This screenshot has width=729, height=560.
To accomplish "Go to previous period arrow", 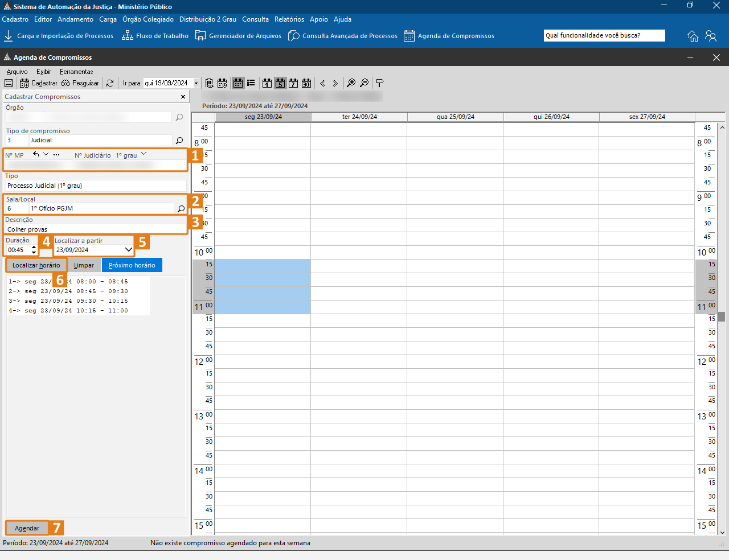I will click(322, 83).
